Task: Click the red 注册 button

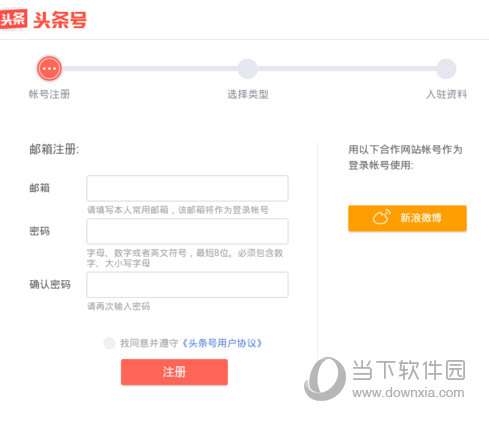Action: click(174, 372)
